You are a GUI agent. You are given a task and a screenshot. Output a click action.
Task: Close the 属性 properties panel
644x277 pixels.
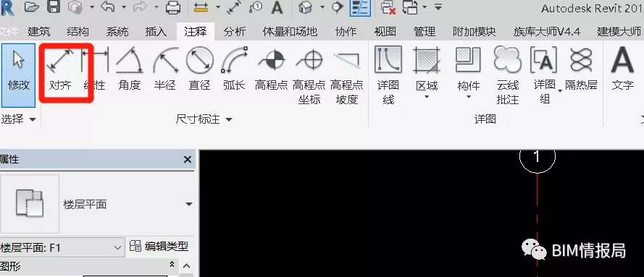click(188, 159)
